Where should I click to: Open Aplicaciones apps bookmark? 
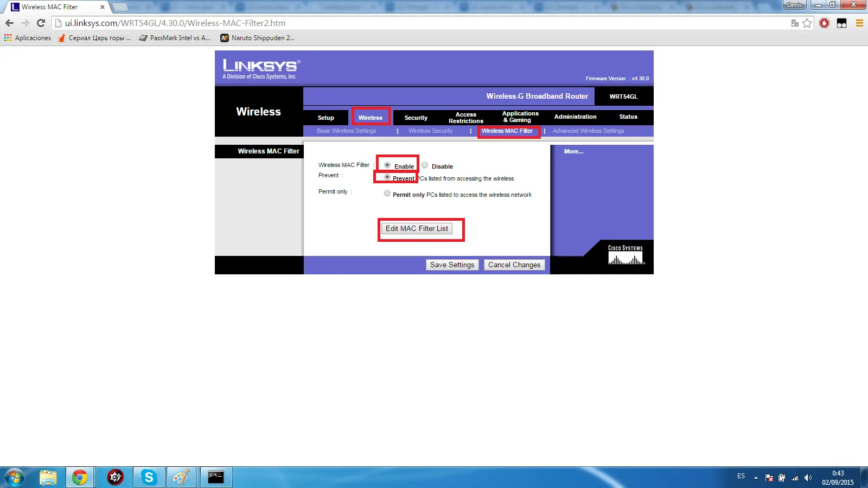28,38
